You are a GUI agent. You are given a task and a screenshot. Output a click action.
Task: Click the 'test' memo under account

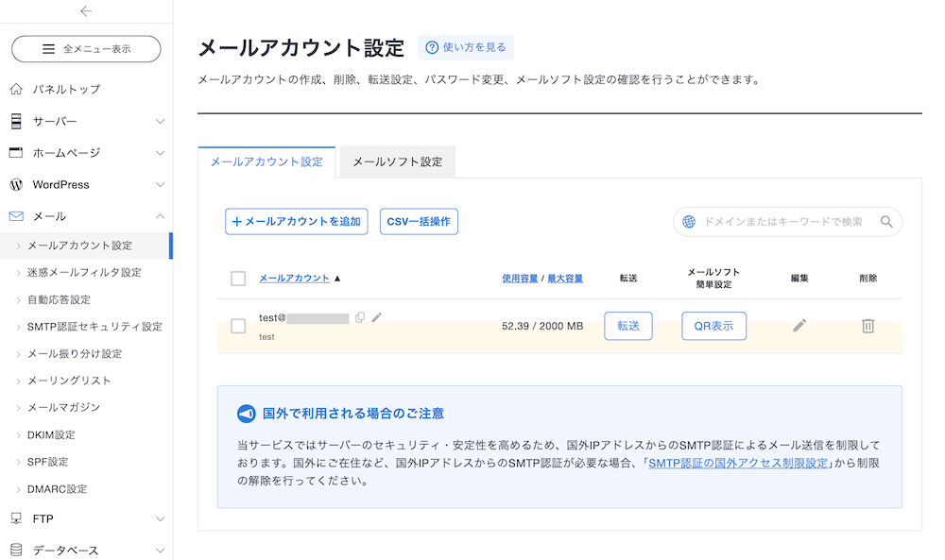[x=266, y=336]
